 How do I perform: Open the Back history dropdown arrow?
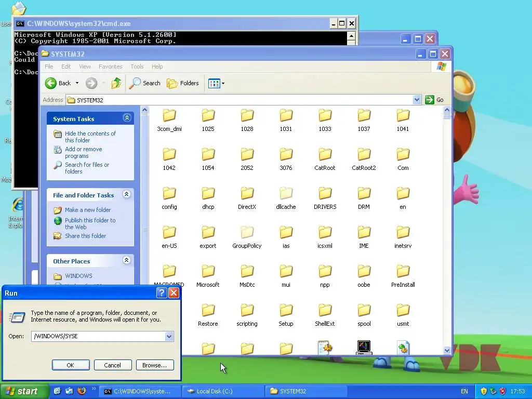(x=77, y=83)
